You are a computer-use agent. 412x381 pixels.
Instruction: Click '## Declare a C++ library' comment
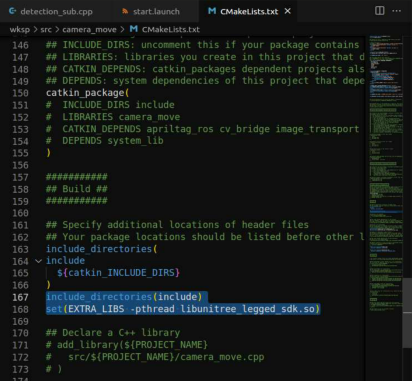click(113, 333)
